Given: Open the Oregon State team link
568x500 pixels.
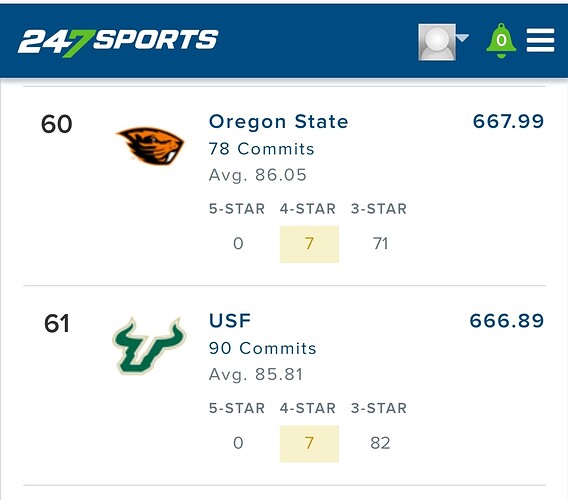Looking at the screenshot, I should (x=278, y=121).
